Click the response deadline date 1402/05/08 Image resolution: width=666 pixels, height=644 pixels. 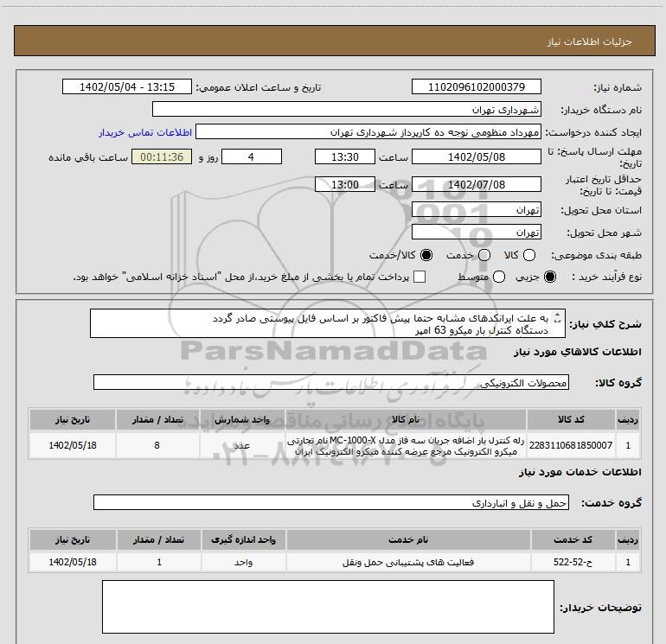tap(476, 156)
